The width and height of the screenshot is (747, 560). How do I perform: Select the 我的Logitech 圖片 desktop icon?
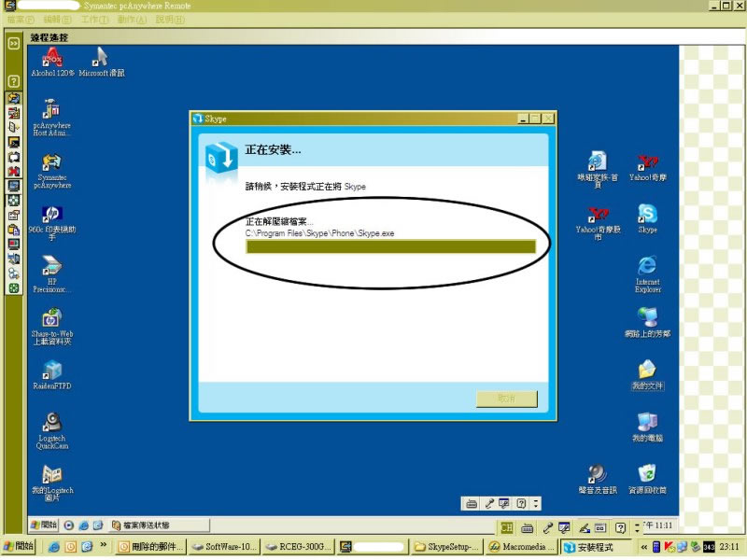pyautogui.click(x=52, y=483)
